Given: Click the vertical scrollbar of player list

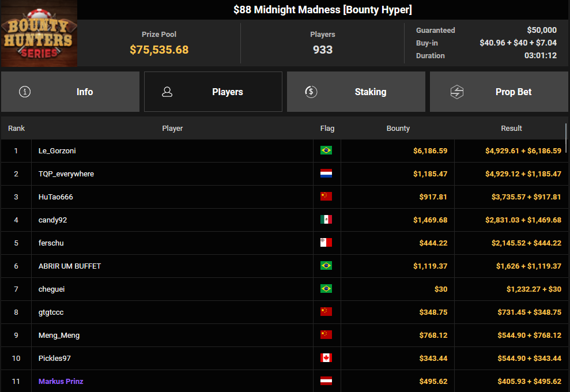Looking at the screenshot, I should point(567,138).
